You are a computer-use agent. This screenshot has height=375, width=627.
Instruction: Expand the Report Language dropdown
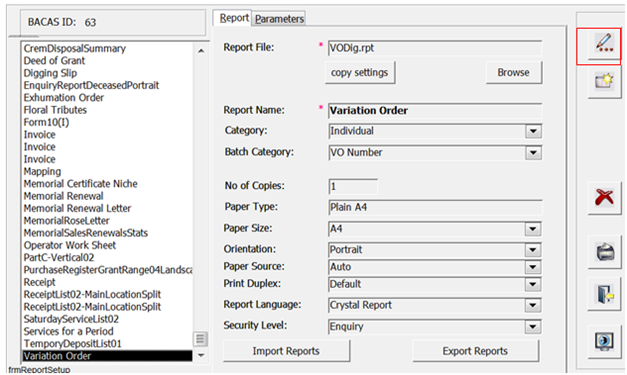(x=533, y=305)
